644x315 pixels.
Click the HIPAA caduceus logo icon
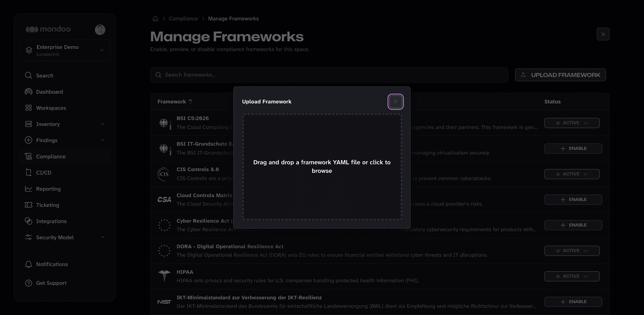tap(164, 276)
